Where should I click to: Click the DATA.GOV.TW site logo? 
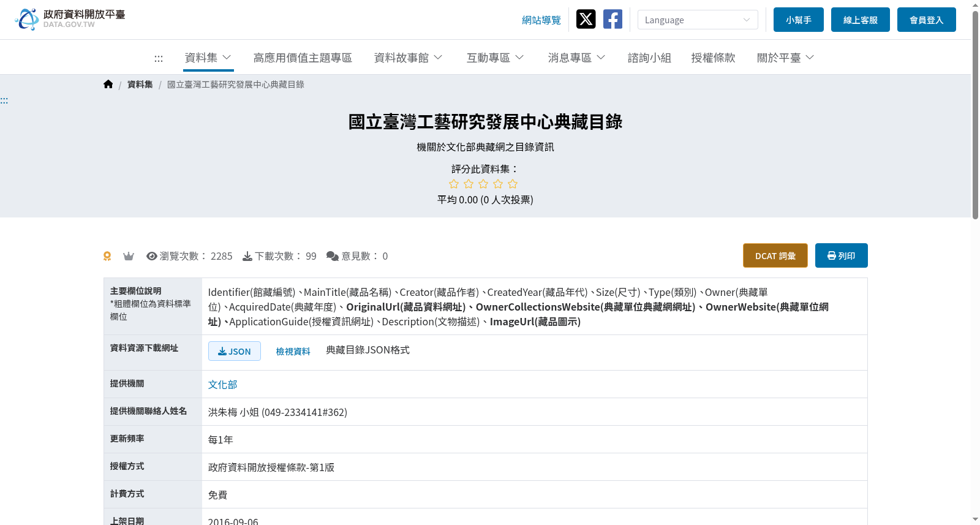[70, 19]
